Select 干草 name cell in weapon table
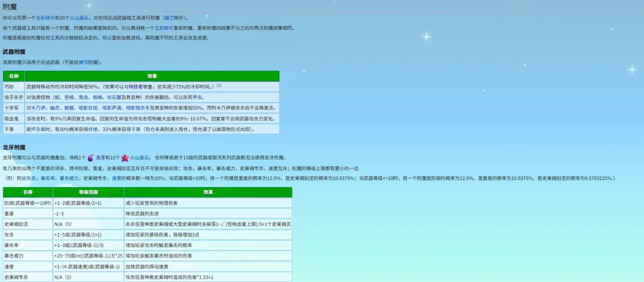Viewport: 644px width, 282px height. (14, 129)
